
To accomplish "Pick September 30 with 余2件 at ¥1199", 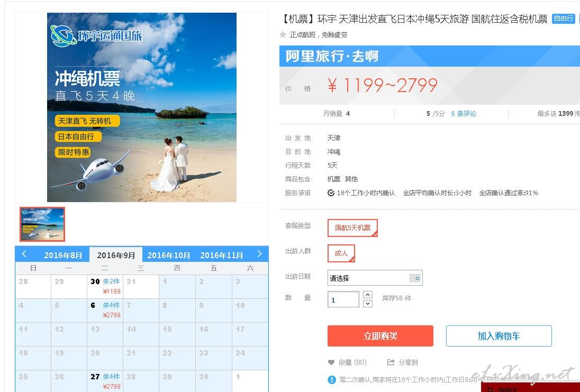I will coord(105,286).
